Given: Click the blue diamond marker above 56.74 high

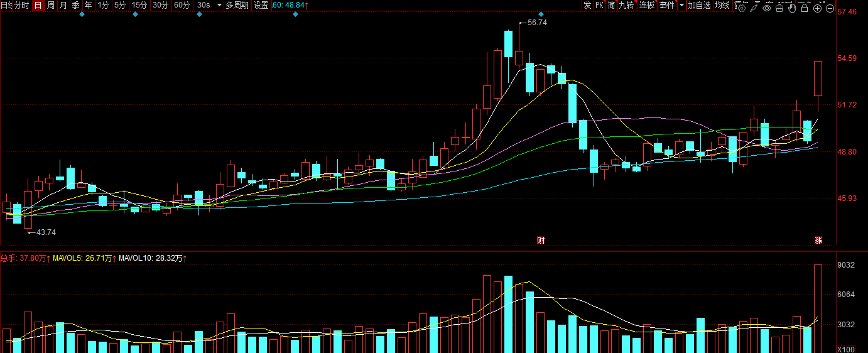Looking at the screenshot, I should (541, 14).
